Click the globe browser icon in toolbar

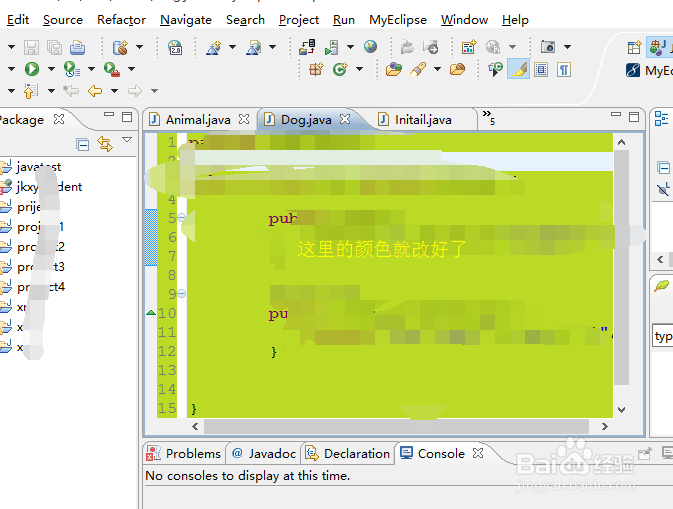tap(370, 46)
